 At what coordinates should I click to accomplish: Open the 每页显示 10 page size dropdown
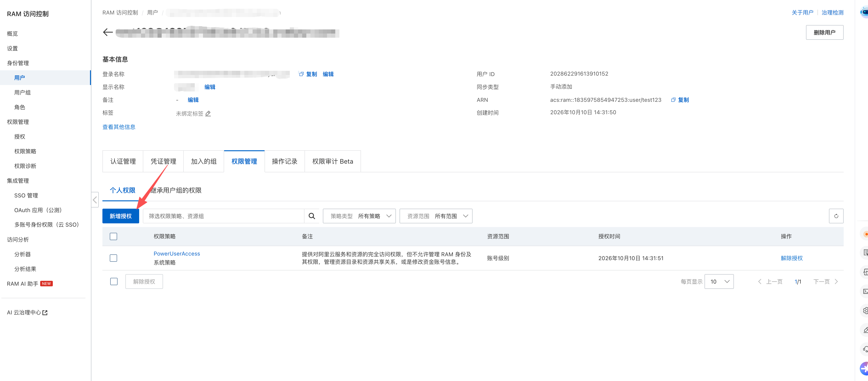tap(719, 281)
